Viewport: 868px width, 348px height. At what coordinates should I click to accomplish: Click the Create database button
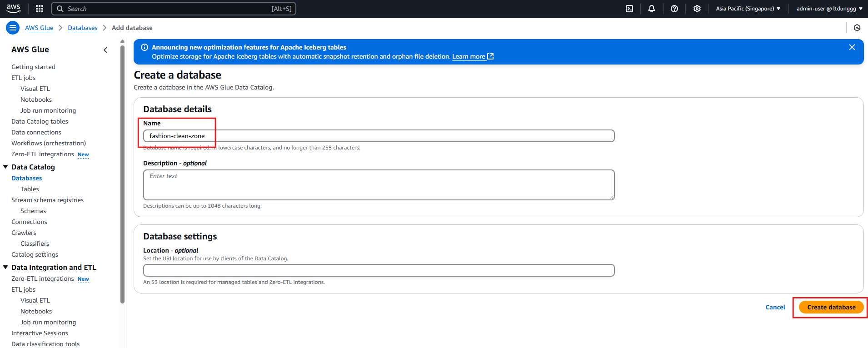coord(831,307)
